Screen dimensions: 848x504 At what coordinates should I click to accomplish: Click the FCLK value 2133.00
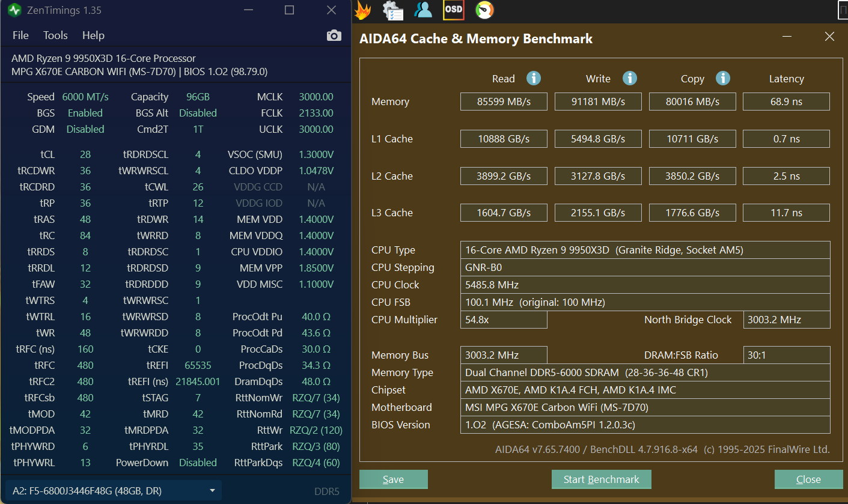coord(316,113)
